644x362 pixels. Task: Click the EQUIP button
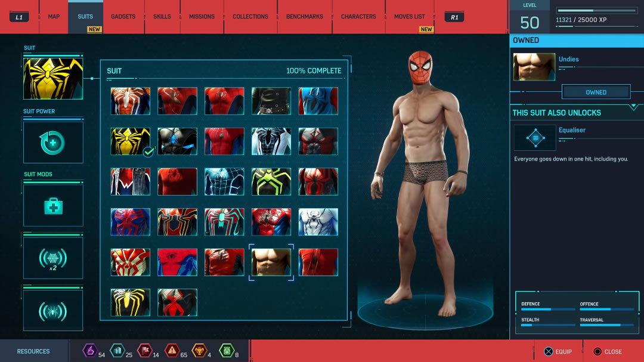tap(558, 352)
